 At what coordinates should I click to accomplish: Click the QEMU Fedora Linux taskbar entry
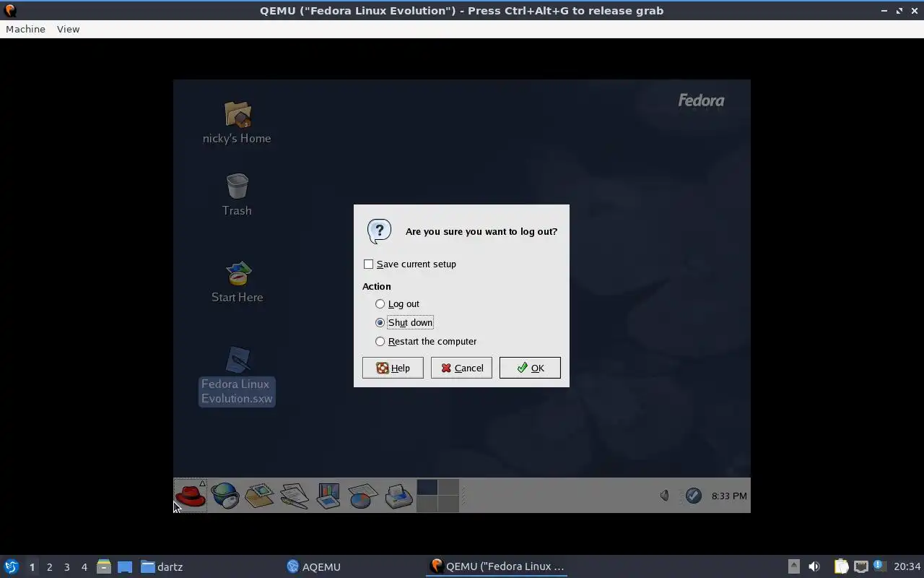[497, 566]
